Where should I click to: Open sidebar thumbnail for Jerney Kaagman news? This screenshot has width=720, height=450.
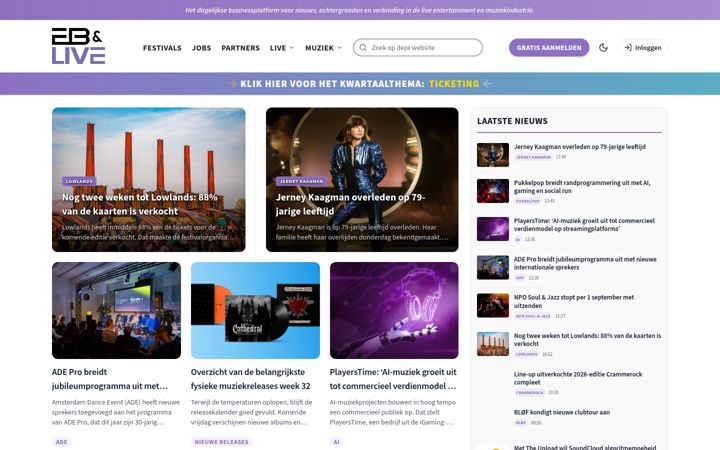493,155
